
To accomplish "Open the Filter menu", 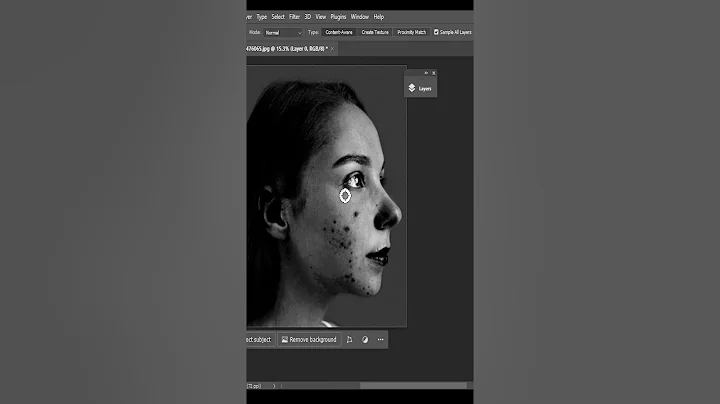I will 294,17.
